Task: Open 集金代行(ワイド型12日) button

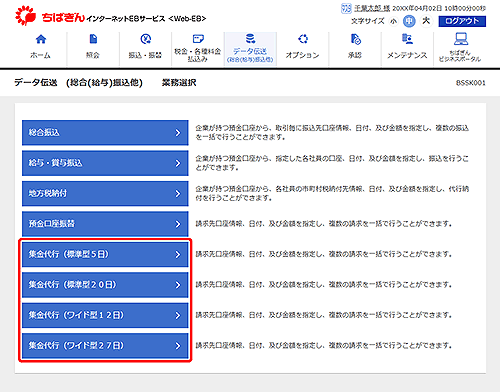Action: tap(105, 315)
